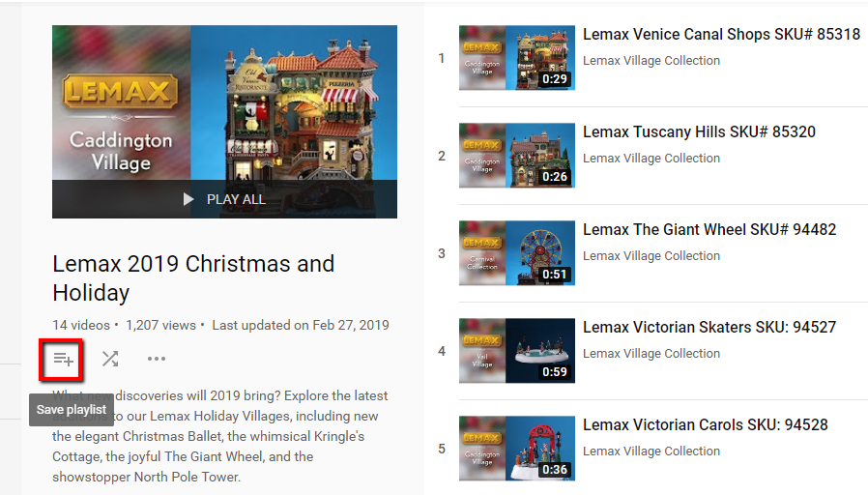Click title Lemax Victorian Skaters SKU: 94527
The image size is (868, 495).
[x=709, y=327]
